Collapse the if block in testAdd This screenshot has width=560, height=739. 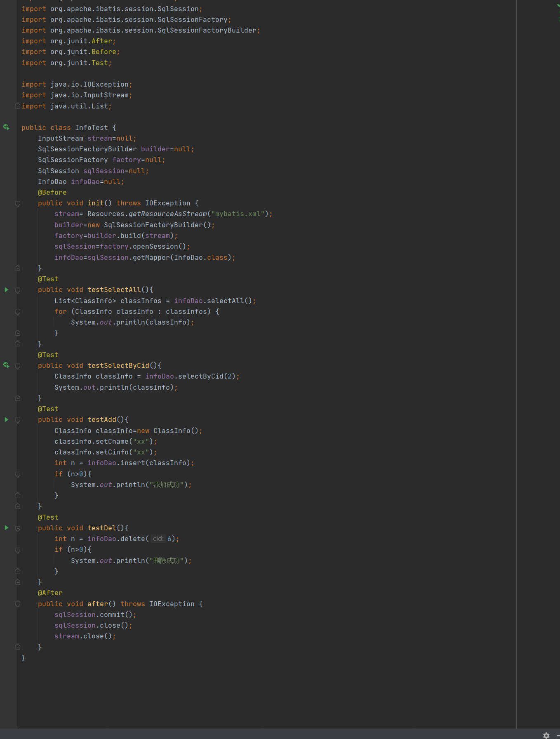pos(18,474)
